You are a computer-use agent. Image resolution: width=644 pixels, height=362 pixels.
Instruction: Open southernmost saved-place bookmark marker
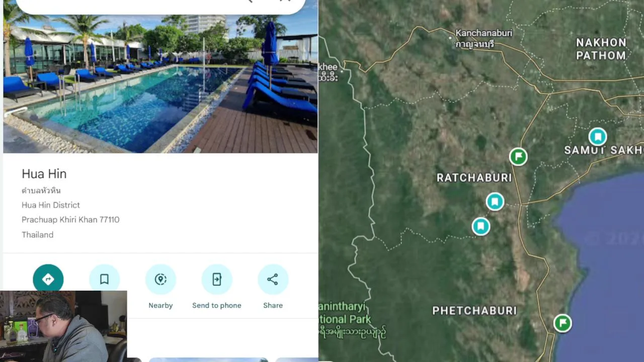click(481, 226)
